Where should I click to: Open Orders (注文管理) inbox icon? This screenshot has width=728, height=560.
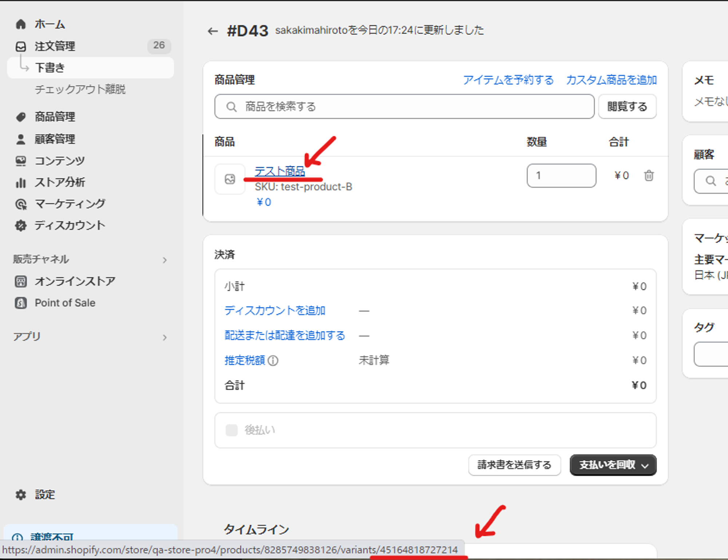tap(21, 46)
